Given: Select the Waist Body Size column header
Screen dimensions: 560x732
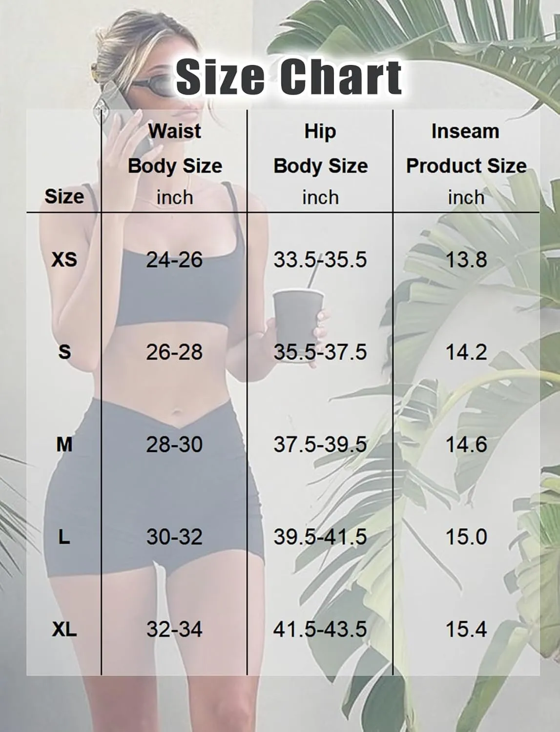Looking at the screenshot, I should tap(175, 164).
